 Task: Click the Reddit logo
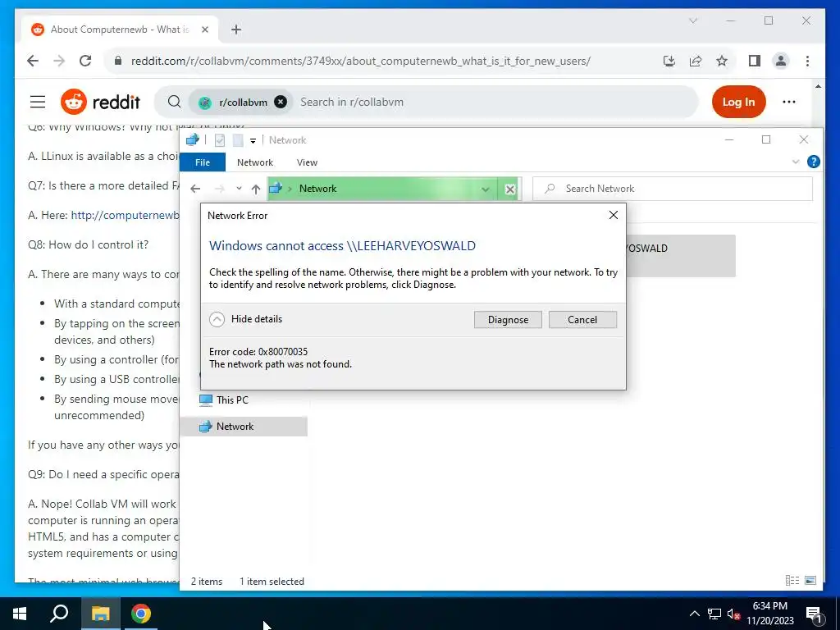pos(100,102)
